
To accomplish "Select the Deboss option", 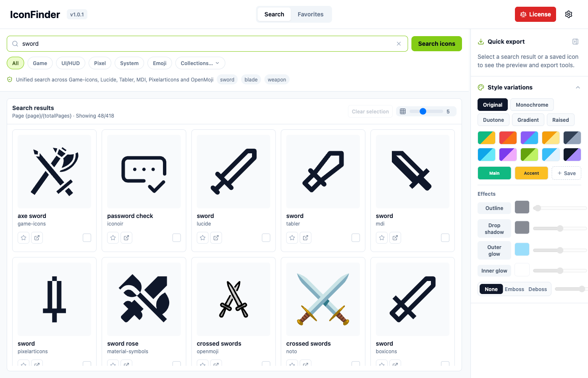I will pos(538,289).
